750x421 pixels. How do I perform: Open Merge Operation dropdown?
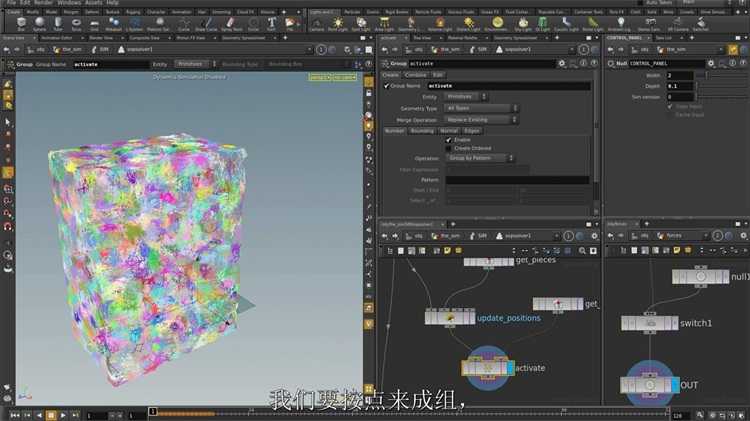tap(481, 120)
